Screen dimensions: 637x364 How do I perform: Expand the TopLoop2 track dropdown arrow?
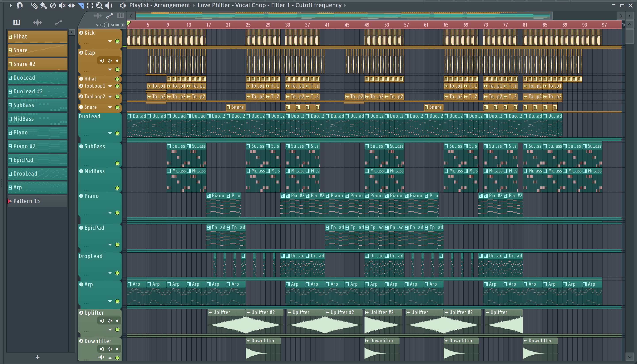point(110,97)
